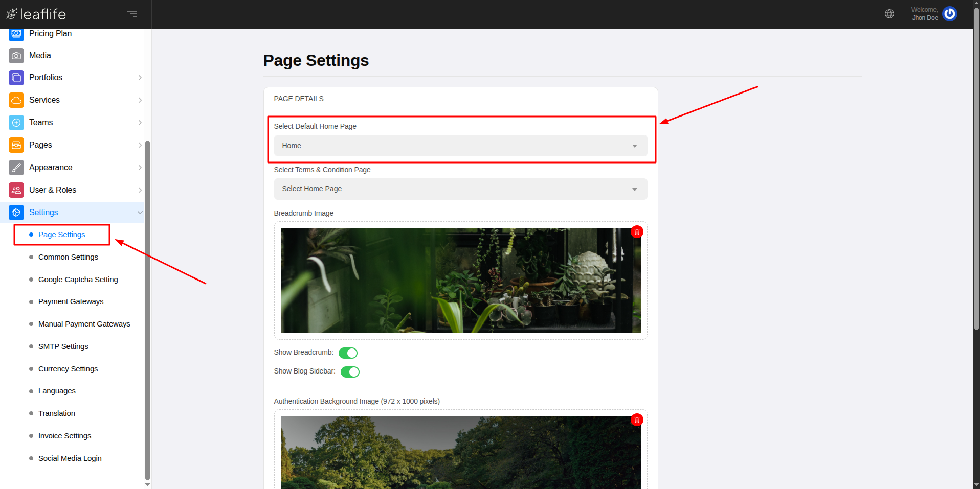Screen dimensions: 980x489
Task: Click the Pricing Plan icon
Action: click(x=16, y=34)
